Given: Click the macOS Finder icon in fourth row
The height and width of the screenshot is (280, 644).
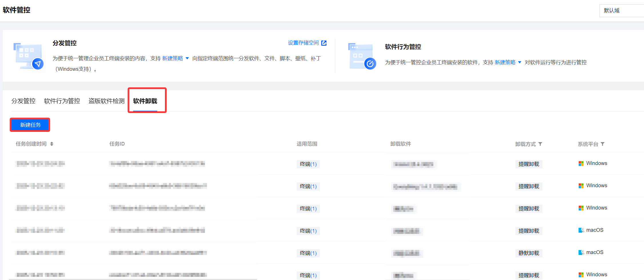Looking at the screenshot, I should click(581, 230).
